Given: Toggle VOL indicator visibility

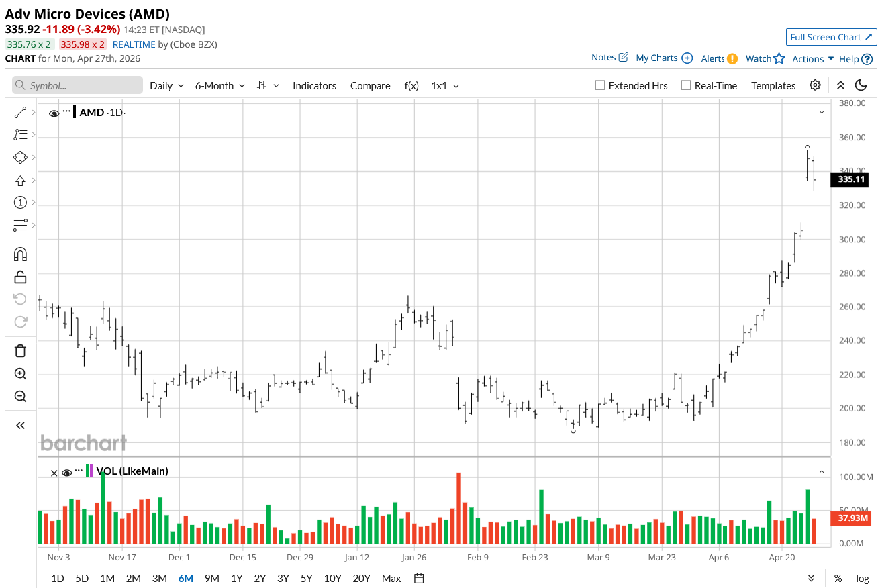Looking at the screenshot, I should pyautogui.click(x=66, y=473).
